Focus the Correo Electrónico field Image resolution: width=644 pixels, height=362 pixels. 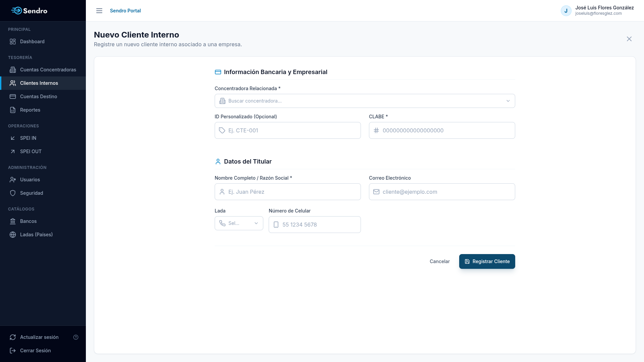442,192
